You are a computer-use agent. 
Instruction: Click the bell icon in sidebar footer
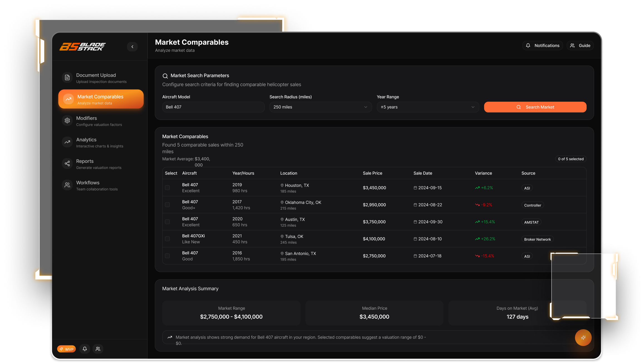[85, 349]
